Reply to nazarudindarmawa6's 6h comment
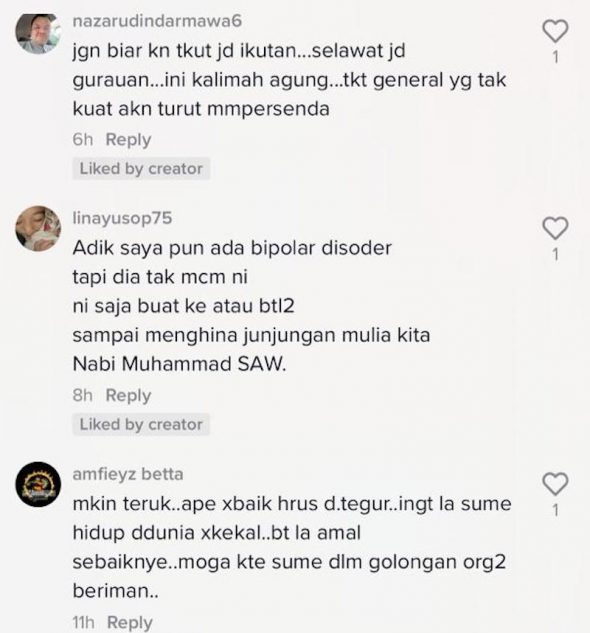This screenshot has height=633, width=590. coord(128,140)
